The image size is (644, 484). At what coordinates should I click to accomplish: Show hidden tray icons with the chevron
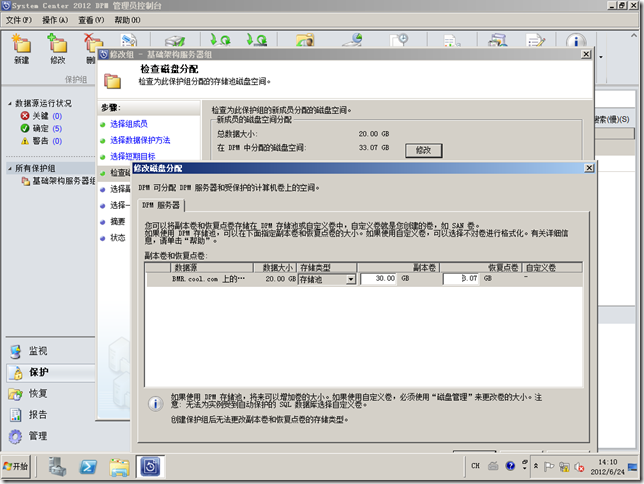click(536, 466)
